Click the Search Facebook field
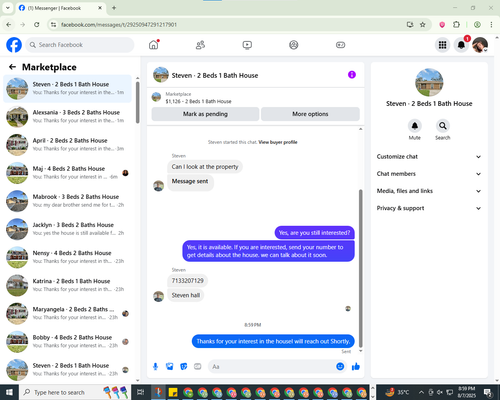 tap(80, 45)
